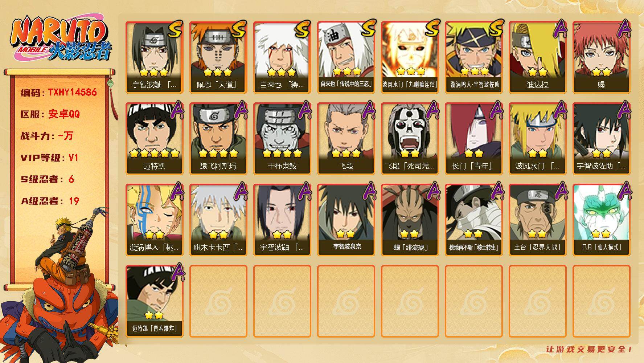Click the Naruto Mobile 火影忍者 logo
Viewport: 644px width, 363px height.
click(x=61, y=39)
